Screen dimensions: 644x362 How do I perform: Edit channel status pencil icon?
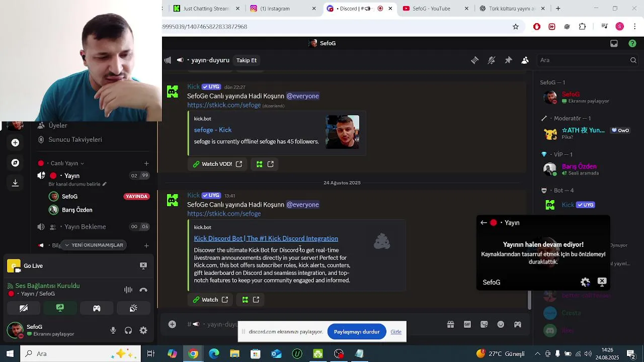(x=104, y=184)
